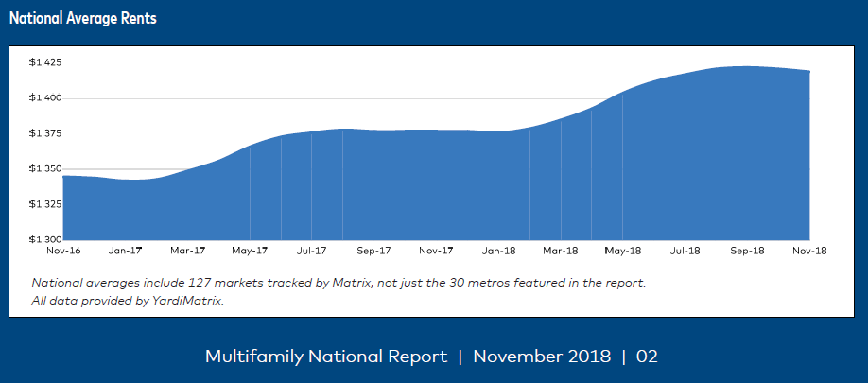Viewport: 868px width, 383px height.
Task: Click the May-18 x-axis label
Action: pyautogui.click(x=623, y=252)
